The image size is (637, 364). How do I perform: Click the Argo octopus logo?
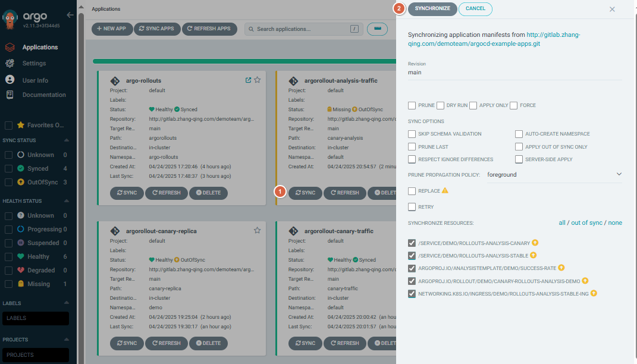(10, 20)
